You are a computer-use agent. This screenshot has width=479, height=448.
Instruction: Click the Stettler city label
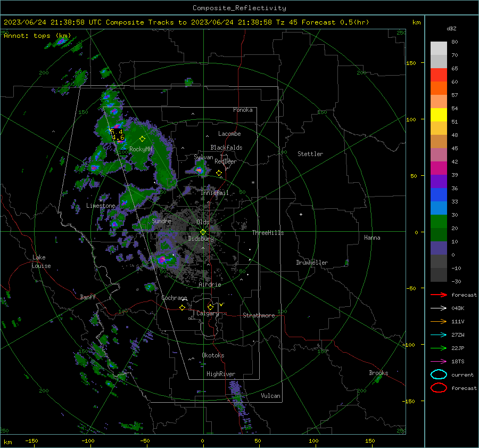(310, 154)
